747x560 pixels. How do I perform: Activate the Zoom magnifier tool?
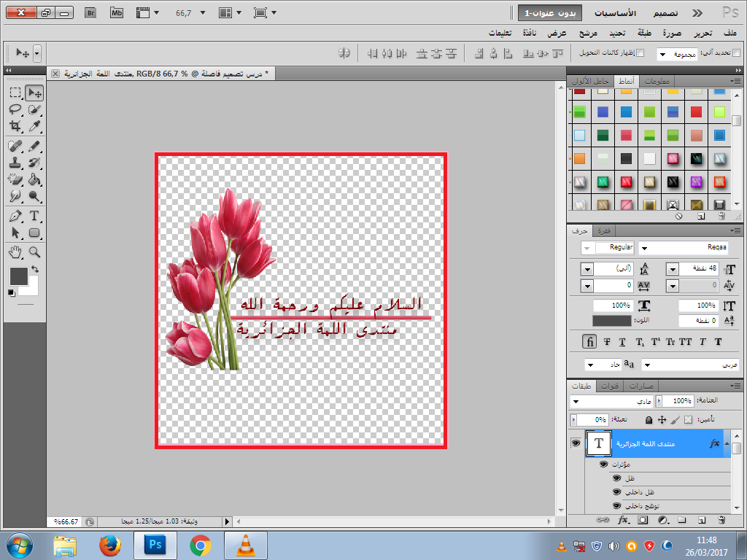(34, 252)
